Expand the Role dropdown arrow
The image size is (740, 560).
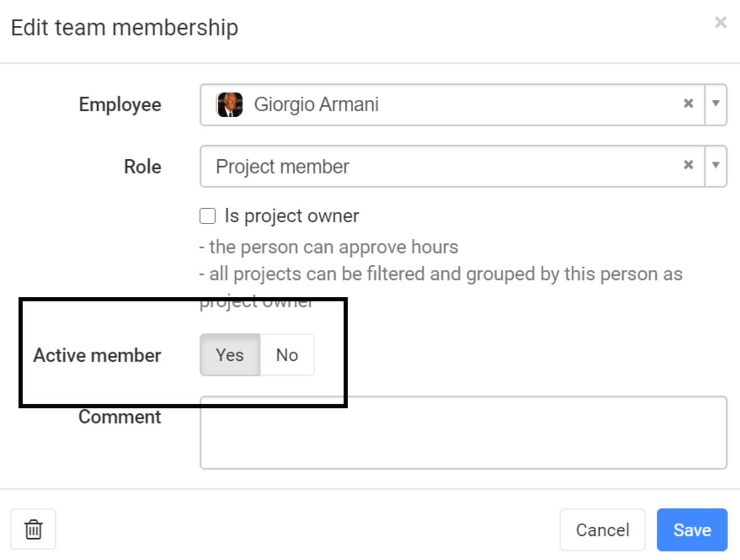pos(716,166)
